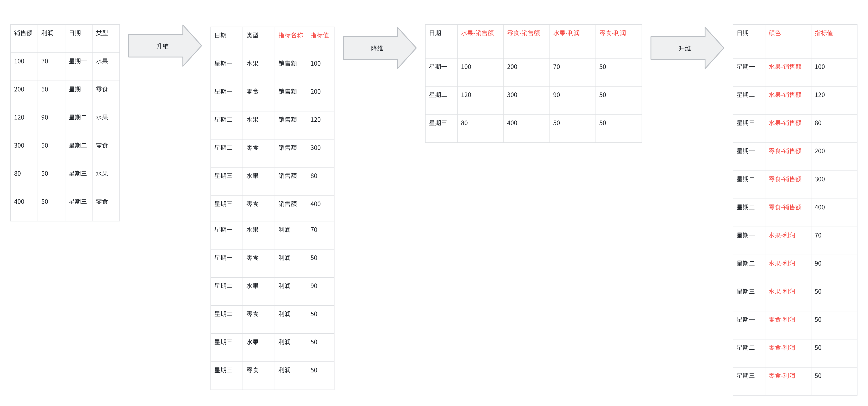868x406 pixels.
Task: Click cell 90 in first table's 利润 column
Action: (45, 117)
